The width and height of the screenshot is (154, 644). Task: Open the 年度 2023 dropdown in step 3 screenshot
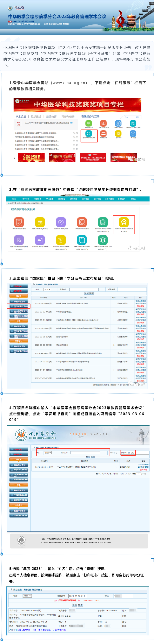(x=47, y=289)
